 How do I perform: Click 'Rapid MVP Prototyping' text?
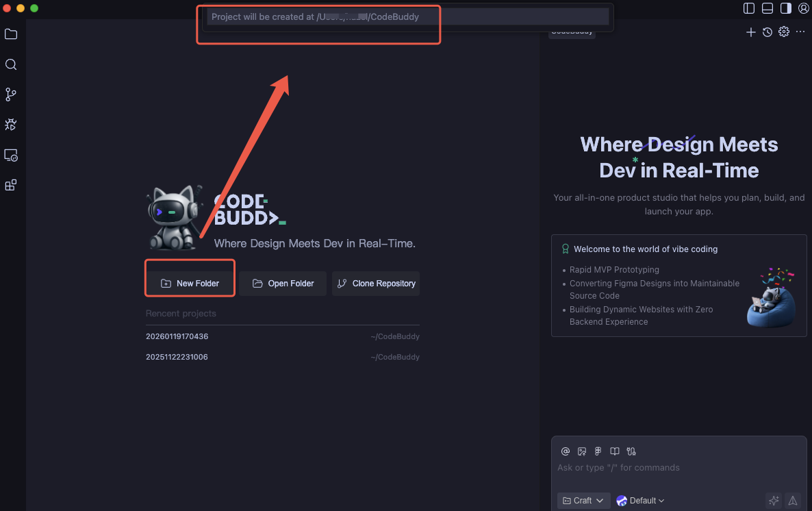(614, 269)
